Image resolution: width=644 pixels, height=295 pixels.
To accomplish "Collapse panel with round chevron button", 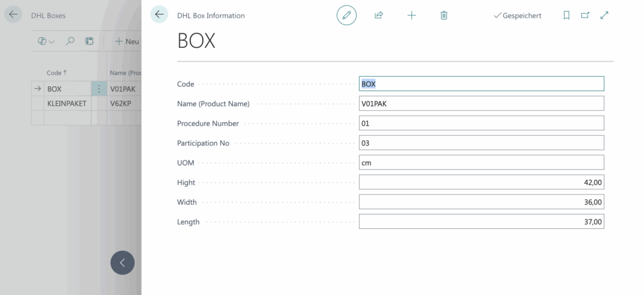I will (123, 262).
